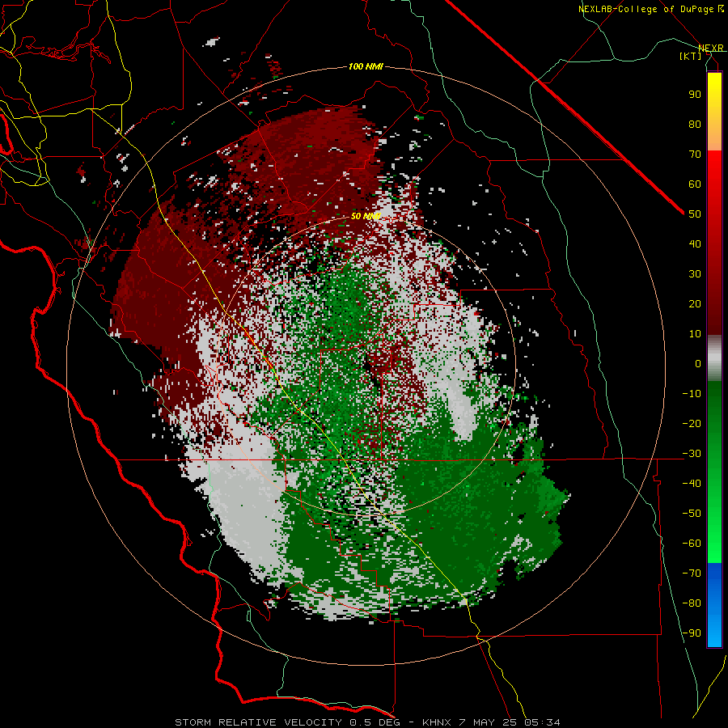Click the 90 value on velocity scale
The width and height of the screenshot is (728, 728).
click(695, 95)
